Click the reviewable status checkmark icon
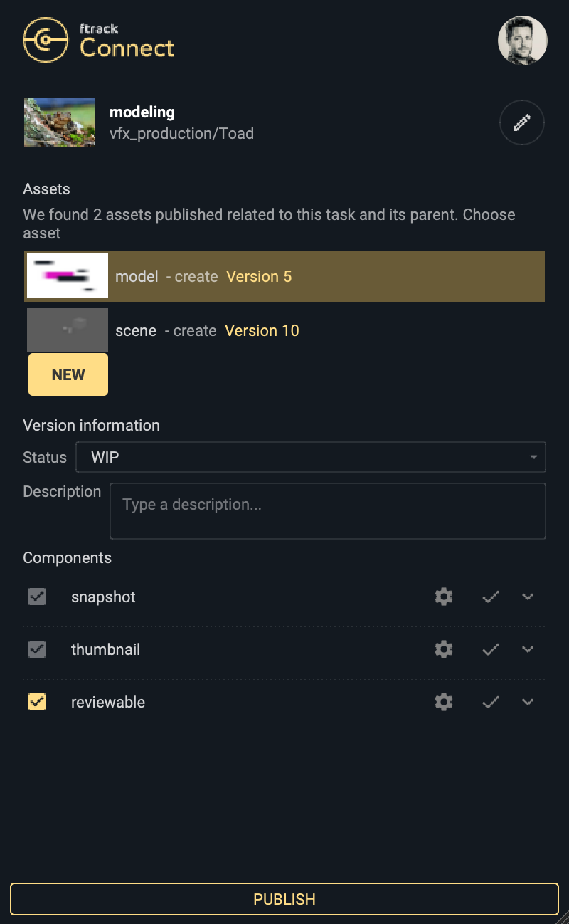 point(490,702)
